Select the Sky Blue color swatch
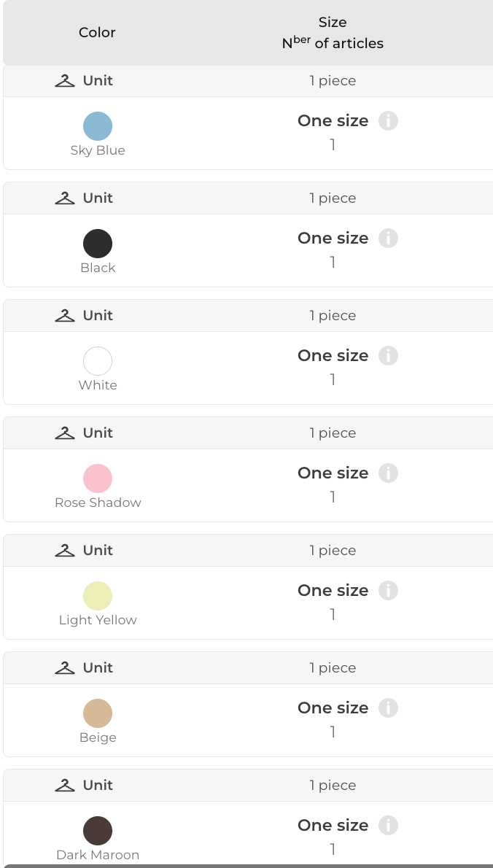493x868 pixels. coord(98,126)
